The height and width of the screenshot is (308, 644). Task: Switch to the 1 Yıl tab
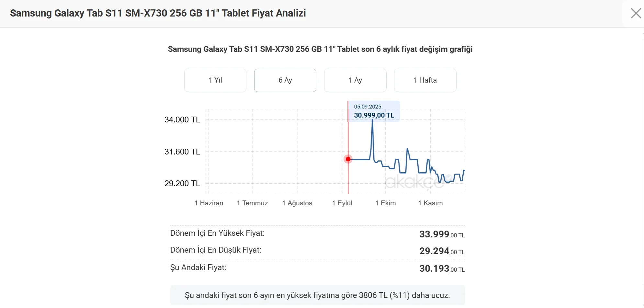click(x=215, y=80)
